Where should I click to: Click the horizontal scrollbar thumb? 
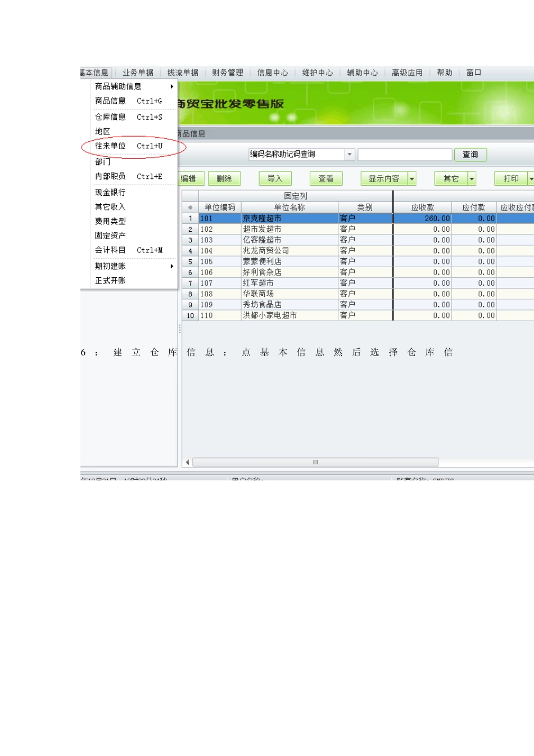coord(315,462)
